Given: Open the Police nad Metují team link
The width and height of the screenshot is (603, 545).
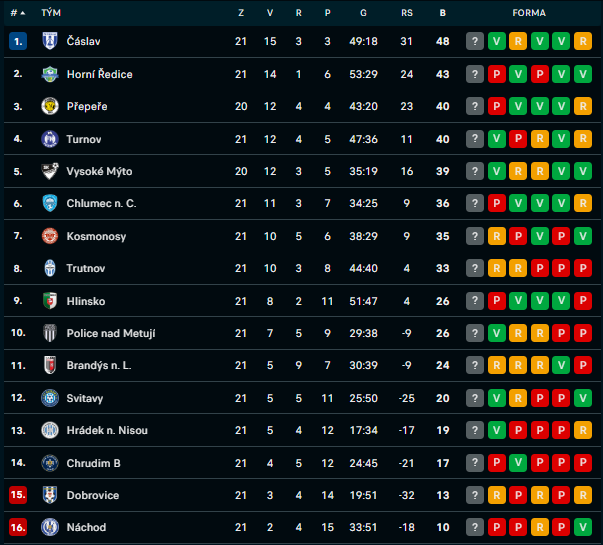Looking at the screenshot, I should pos(110,333).
